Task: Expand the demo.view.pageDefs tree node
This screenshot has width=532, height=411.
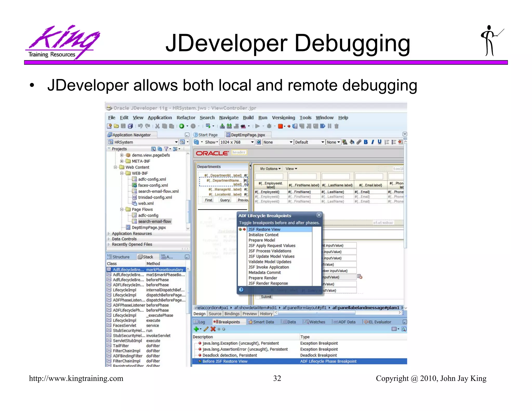Action: tap(122, 155)
